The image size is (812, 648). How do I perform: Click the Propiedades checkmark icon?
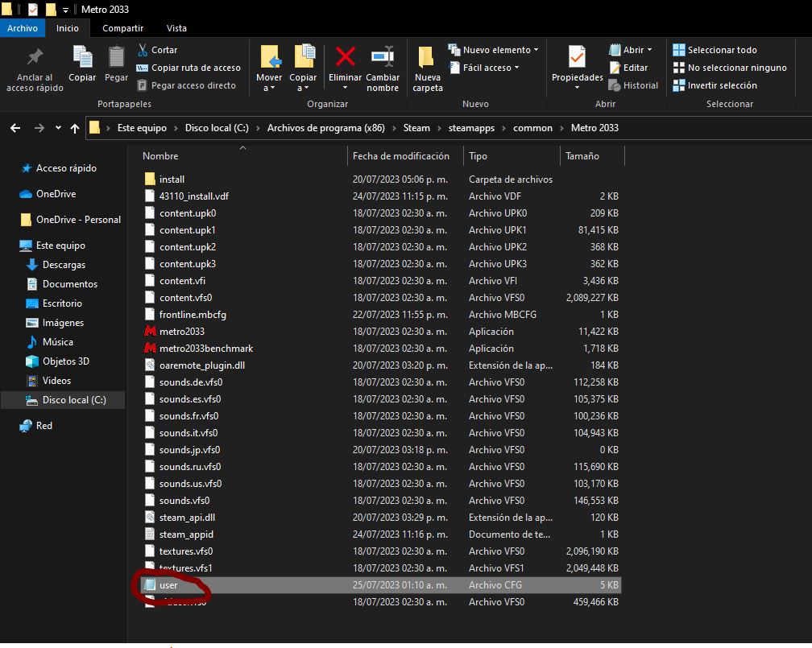point(577,57)
